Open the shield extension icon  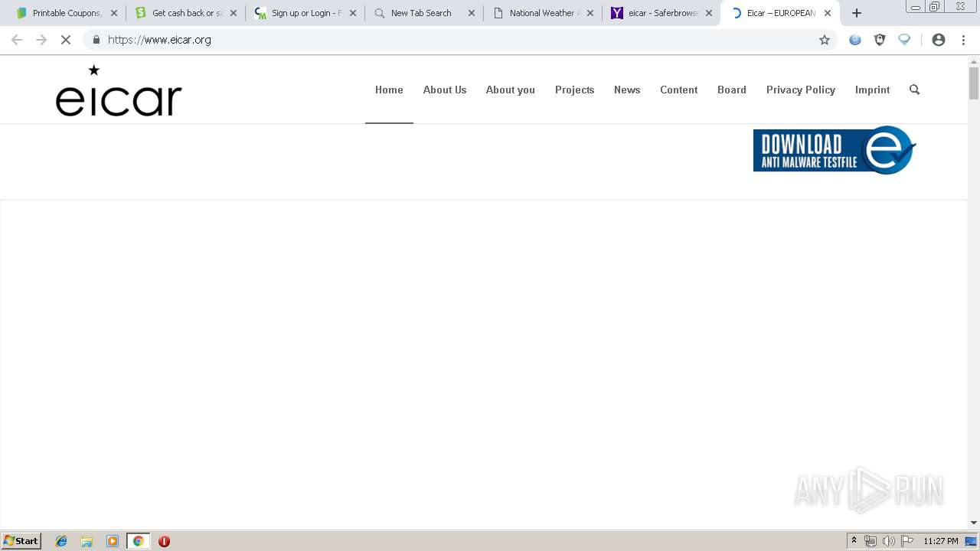(x=880, y=40)
